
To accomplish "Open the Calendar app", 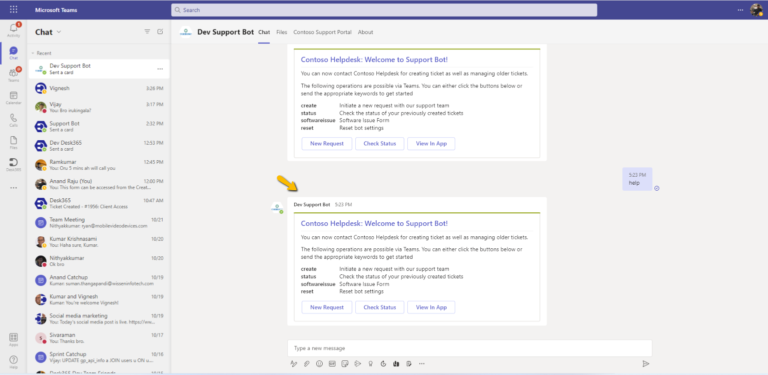I will pos(13,97).
